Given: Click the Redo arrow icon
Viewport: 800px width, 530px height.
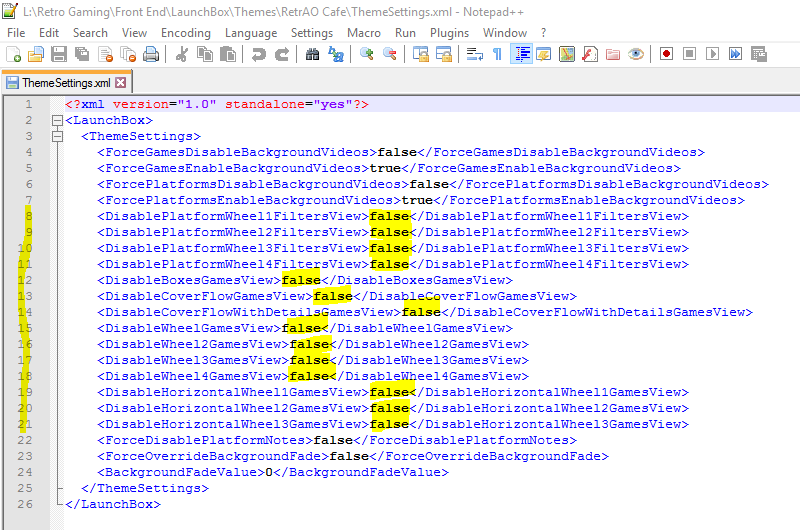Looking at the screenshot, I should 282,54.
